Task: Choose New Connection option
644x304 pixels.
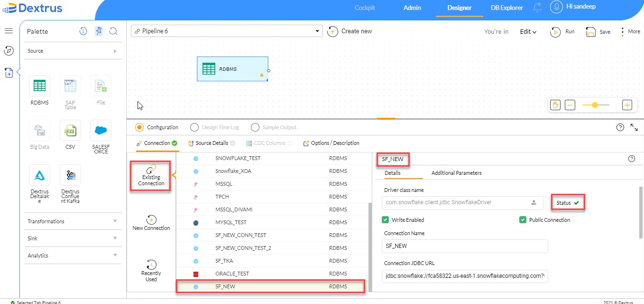Action: [151, 222]
